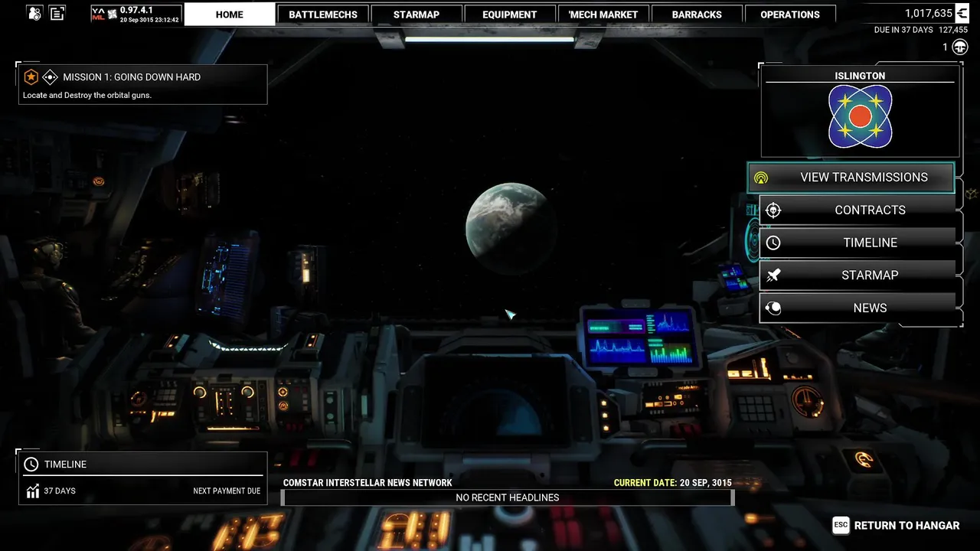The height and width of the screenshot is (551, 980).
Task: Click 'Locate and Destroy the orbital guns' text
Action: coord(87,96)
